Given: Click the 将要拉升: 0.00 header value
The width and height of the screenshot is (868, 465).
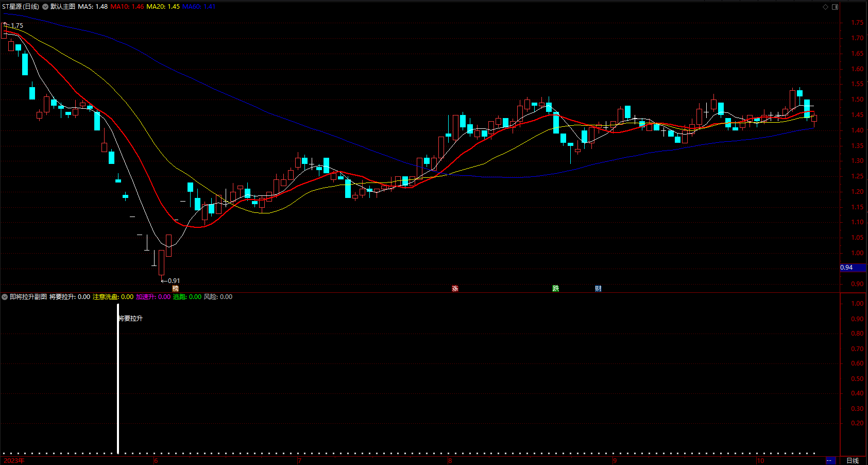Looking at the screenshot, I should (70, 297).
